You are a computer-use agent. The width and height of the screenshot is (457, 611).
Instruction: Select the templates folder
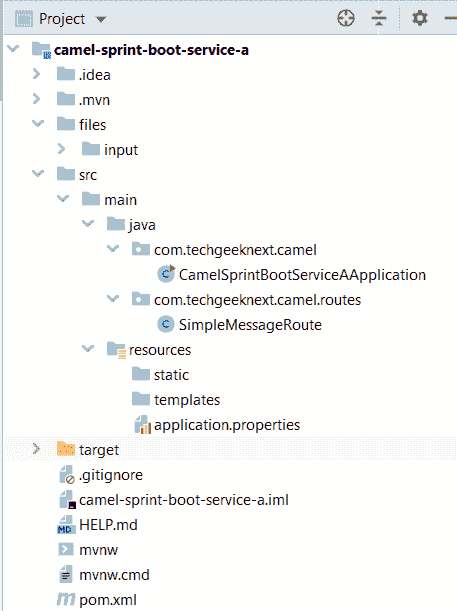(x=187, y=400)
